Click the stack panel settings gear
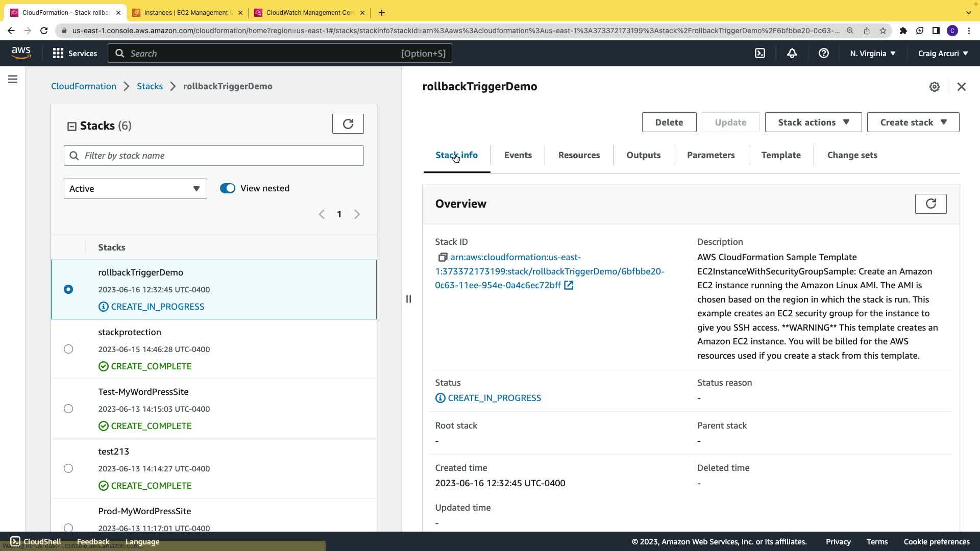The width and height of the screenshot is (980, 551). click(x=934, y=87)
